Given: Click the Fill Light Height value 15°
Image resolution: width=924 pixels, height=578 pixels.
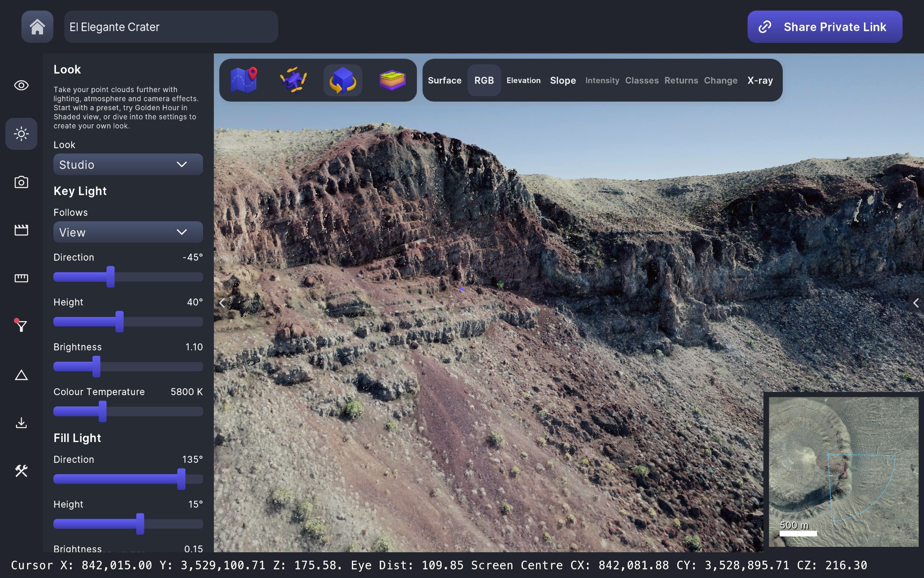Looking at the screenshot, I should pos(195,504).
